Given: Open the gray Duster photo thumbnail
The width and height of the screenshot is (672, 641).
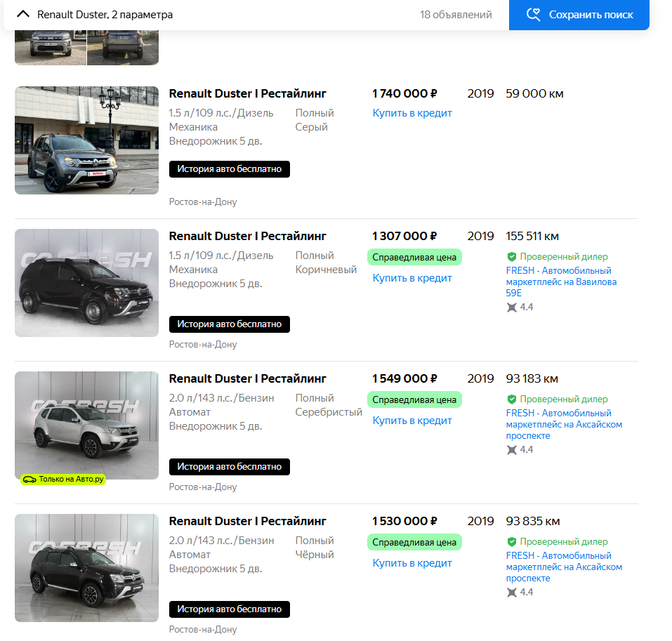Looking at the screenshot, I should (86, 140).
